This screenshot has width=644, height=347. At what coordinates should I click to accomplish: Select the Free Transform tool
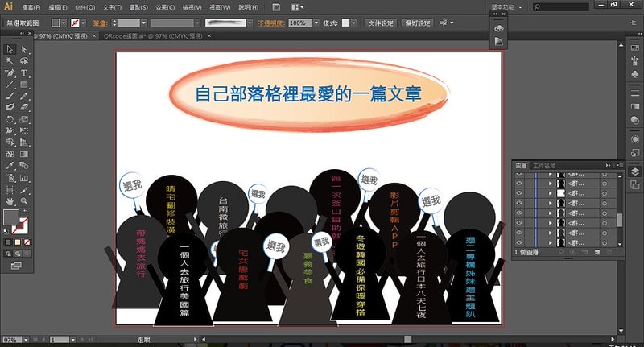point(24,130)
